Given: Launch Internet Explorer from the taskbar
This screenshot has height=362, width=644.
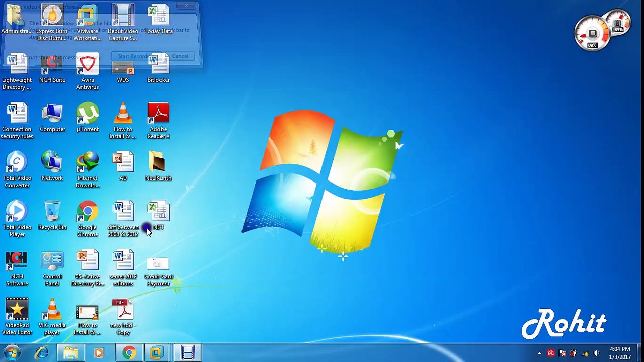Looking at the screenshot, I should [42, 353].
